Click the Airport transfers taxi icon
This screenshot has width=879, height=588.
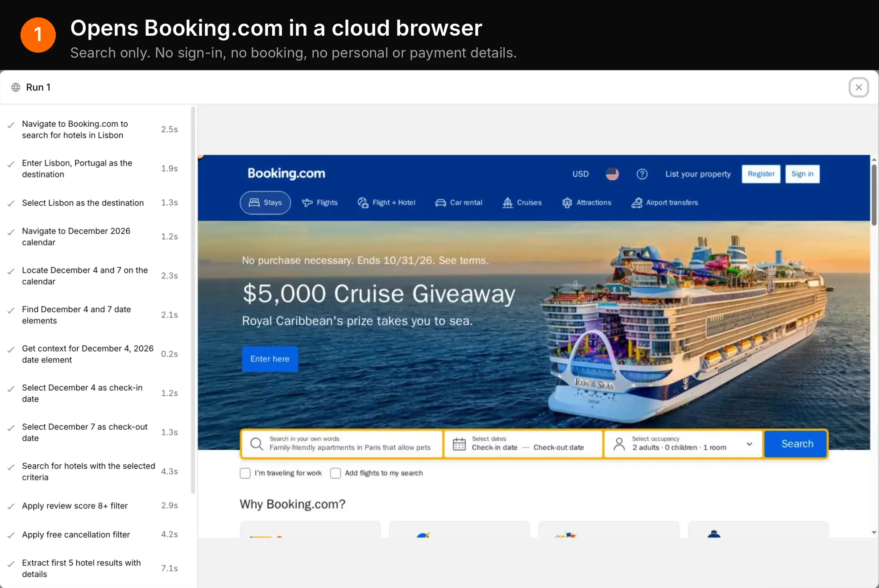[x=637, y=203]
